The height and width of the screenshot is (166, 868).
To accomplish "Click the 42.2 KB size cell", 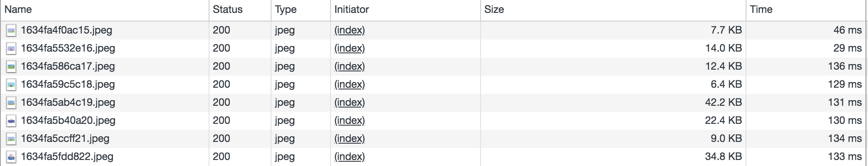I will point(724,103).
